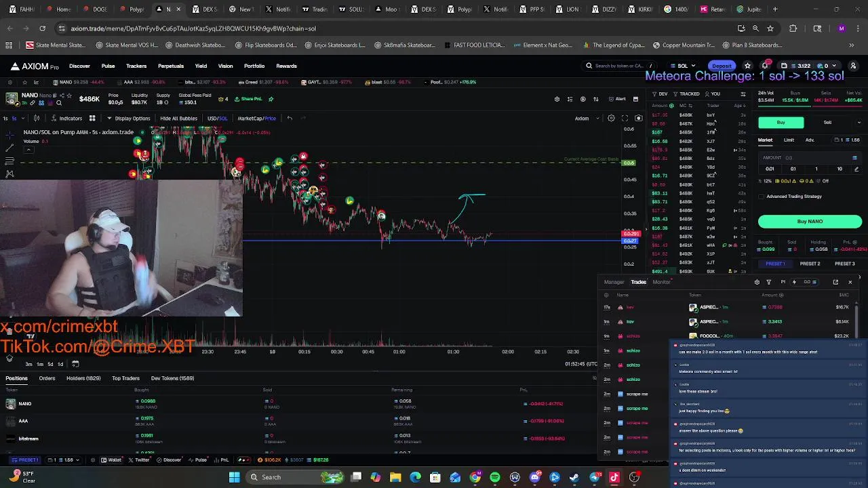Sort trades by Age column

pos(741,106)
